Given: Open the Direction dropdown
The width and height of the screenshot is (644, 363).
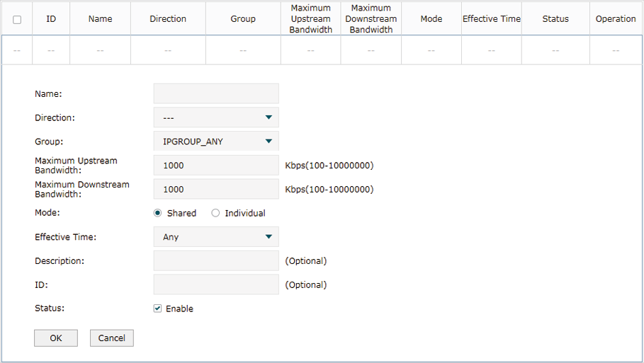Looking at the screenshot, I should pos(216,117).
